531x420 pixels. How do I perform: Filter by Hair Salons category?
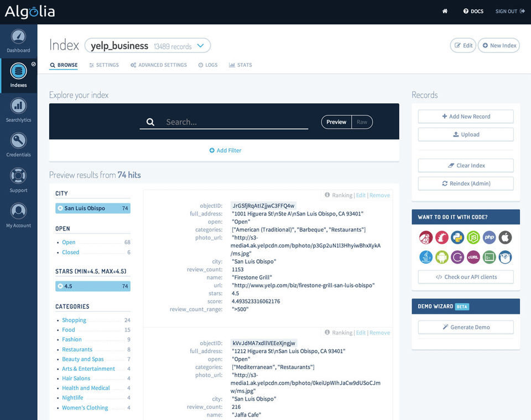coord(76,379)
